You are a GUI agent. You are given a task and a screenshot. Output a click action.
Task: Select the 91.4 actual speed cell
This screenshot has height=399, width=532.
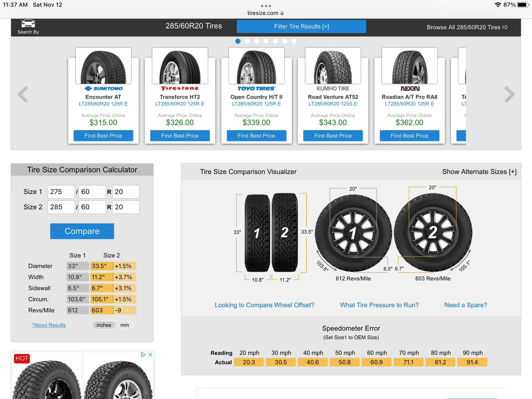[472, 362]
